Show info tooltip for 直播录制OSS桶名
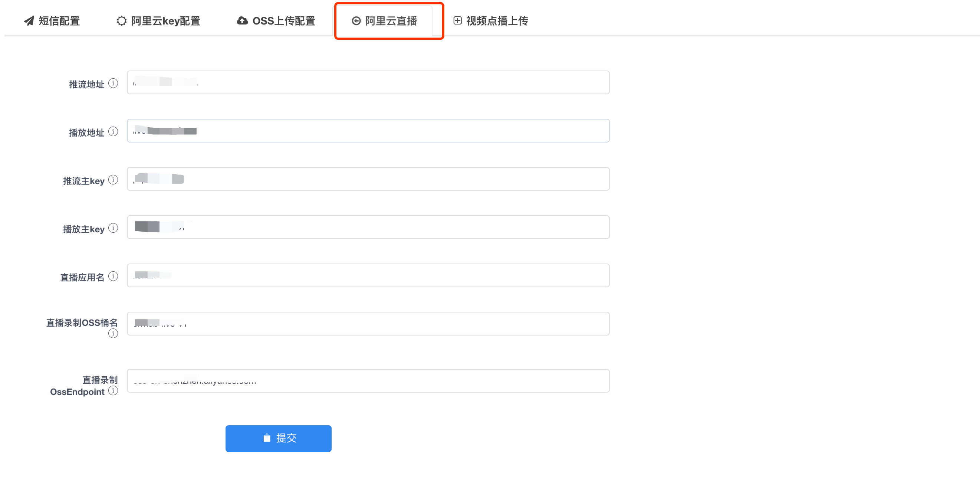 click(113, 334)
